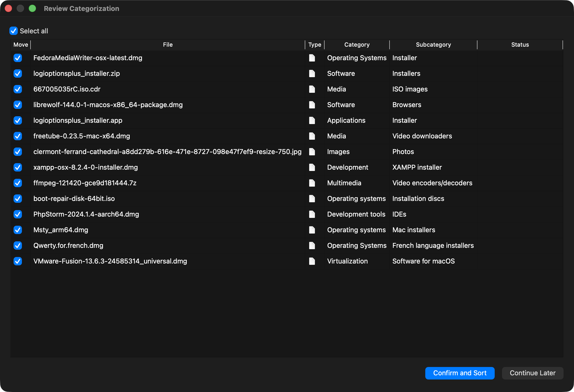This screenshot has width=574, height=392.
Task: Click the document icon for VMware-Fusion universal dmg
Action: (312, 261)
